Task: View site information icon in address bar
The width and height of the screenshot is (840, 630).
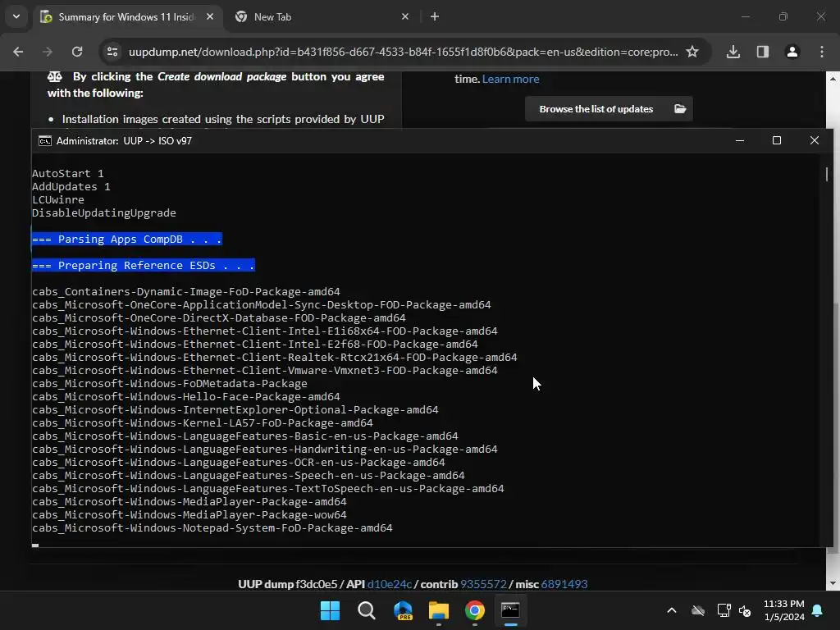Action: coord(112,52)
